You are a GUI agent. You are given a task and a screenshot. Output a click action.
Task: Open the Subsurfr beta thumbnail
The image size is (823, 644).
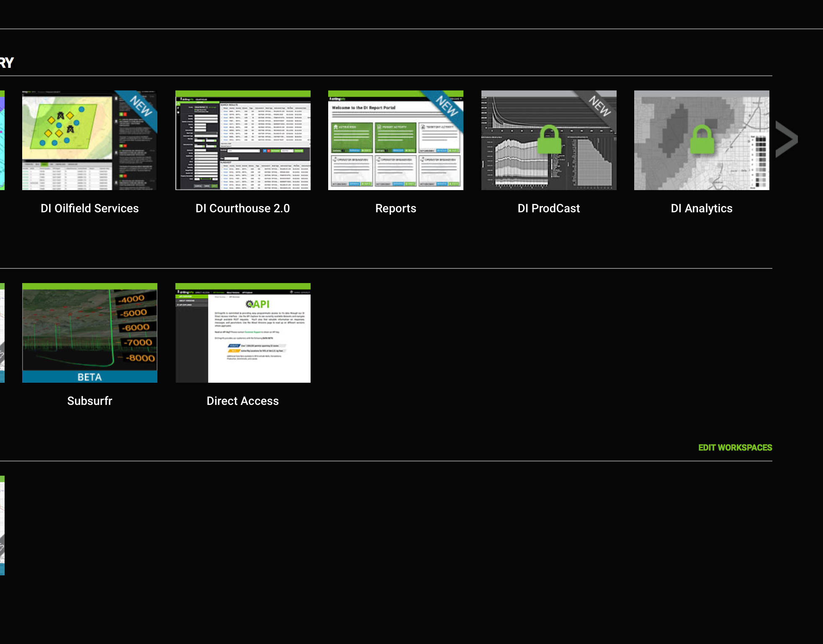[90, 333]
